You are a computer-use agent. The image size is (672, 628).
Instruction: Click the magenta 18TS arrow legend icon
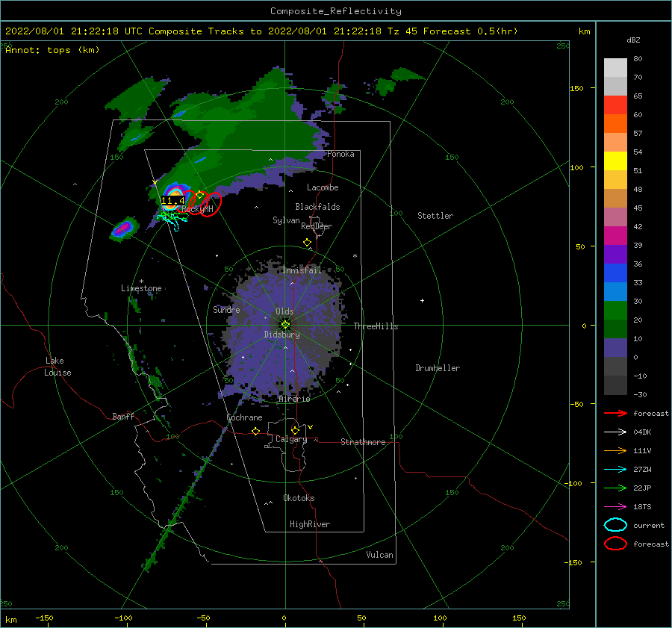(x=615, y=507)
